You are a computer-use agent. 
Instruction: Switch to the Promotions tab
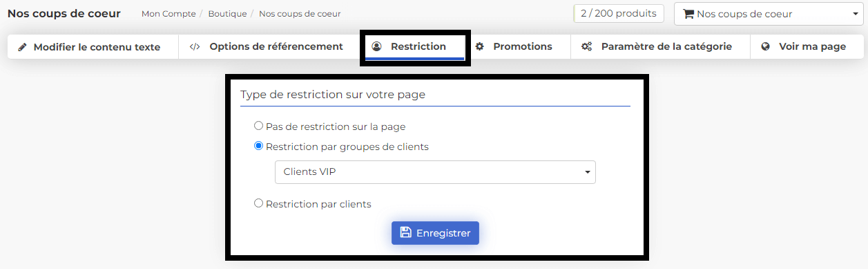514,47
